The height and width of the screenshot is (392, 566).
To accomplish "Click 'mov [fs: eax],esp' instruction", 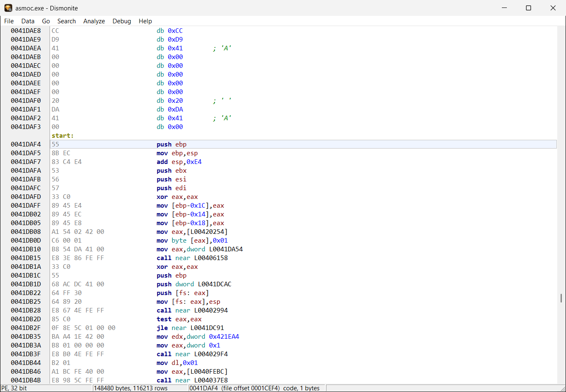I will point(188,302).
